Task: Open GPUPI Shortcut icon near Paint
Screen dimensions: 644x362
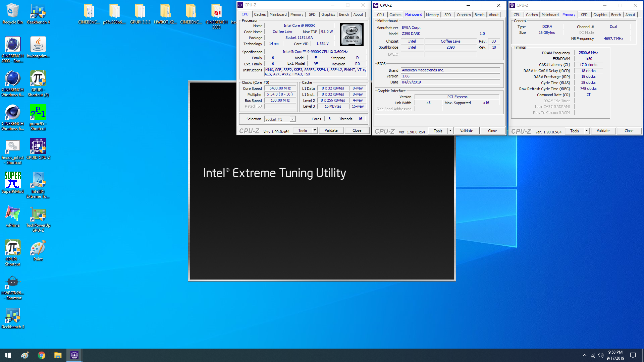Action: coord(13,253)
